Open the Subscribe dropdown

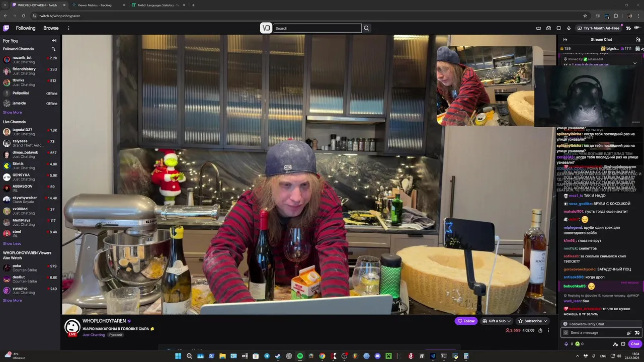(533, 321)
